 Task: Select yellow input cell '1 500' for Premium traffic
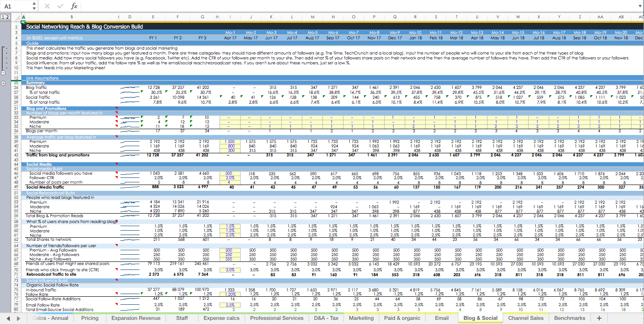point(230,141)
